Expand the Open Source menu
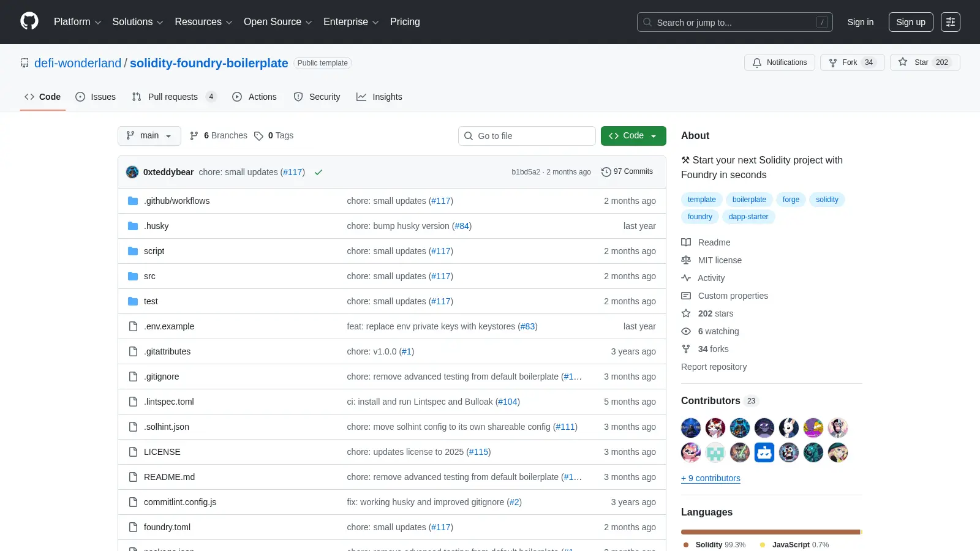980x551 pixels. [x=278, y=22]
